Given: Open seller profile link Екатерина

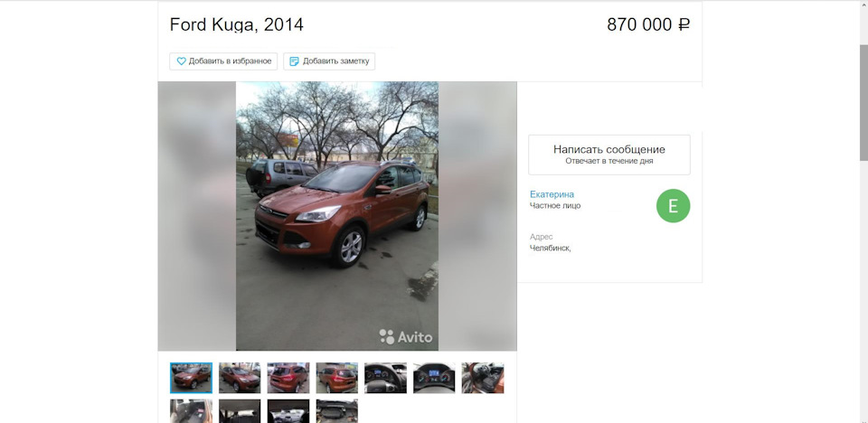Looking at the screenshot, I should [552, 194].
